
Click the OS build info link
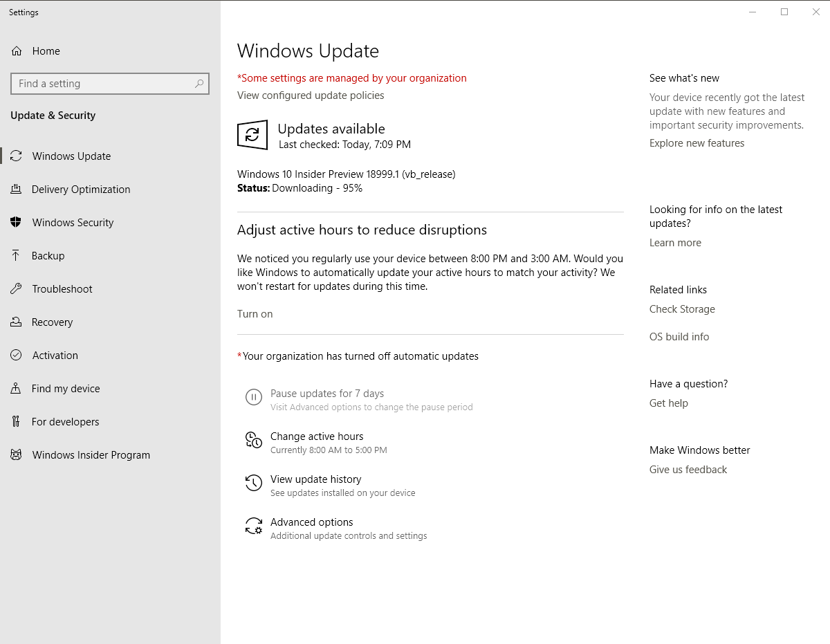[679, 337]
